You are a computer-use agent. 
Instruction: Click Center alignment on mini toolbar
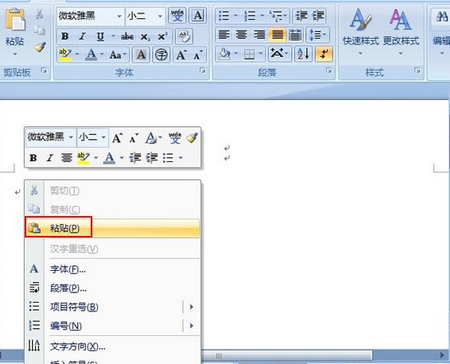[67, 157]
